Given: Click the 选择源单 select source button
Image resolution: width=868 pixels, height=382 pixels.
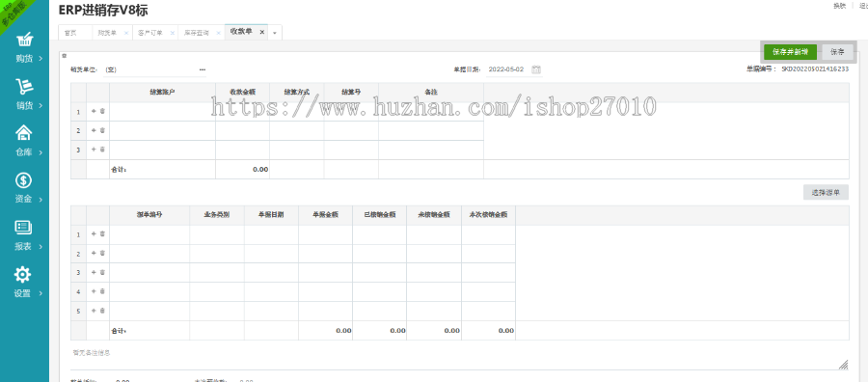Looking at the screenshot, I should tap(826, 193).
